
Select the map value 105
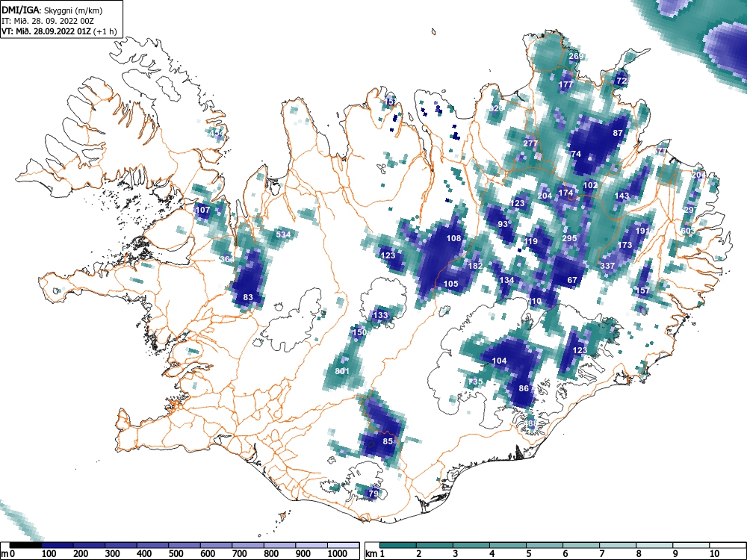coord(450,284)
